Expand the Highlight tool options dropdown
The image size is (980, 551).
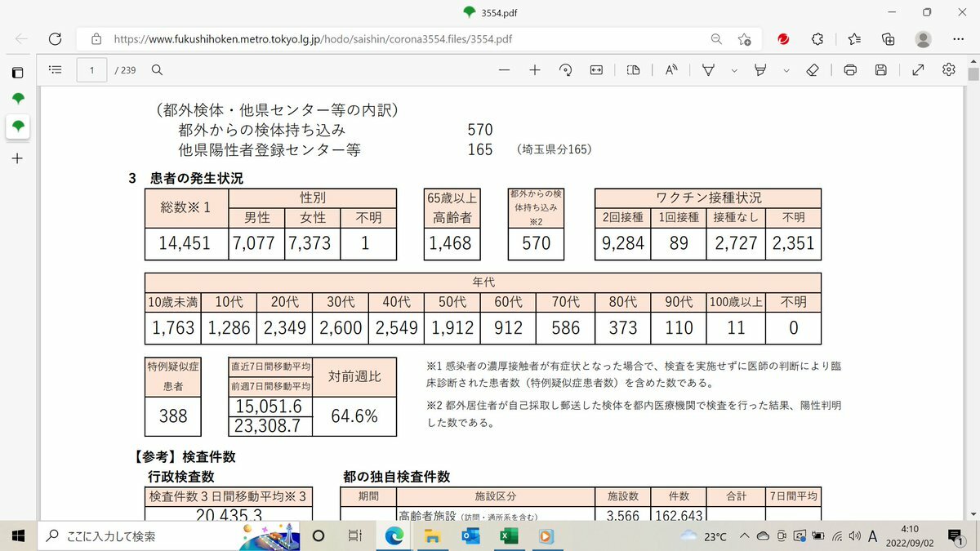pos(786,71)
